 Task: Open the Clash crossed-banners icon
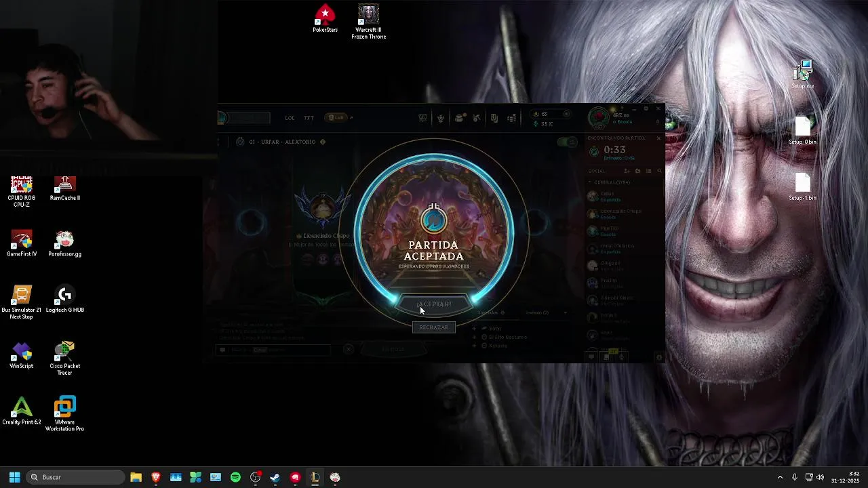[x=422, y=118]
